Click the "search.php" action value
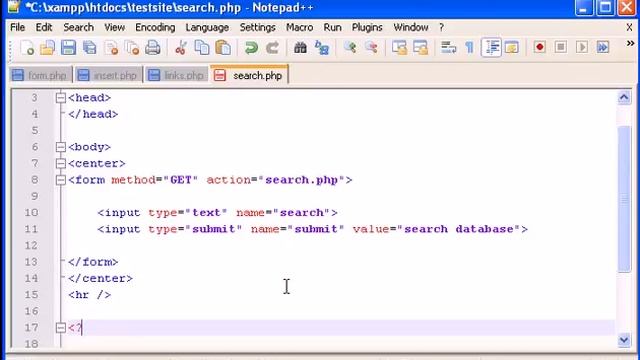 301,180
